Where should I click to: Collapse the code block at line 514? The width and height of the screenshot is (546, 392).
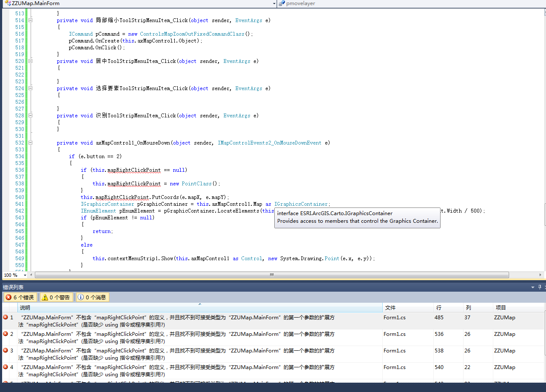30,20
